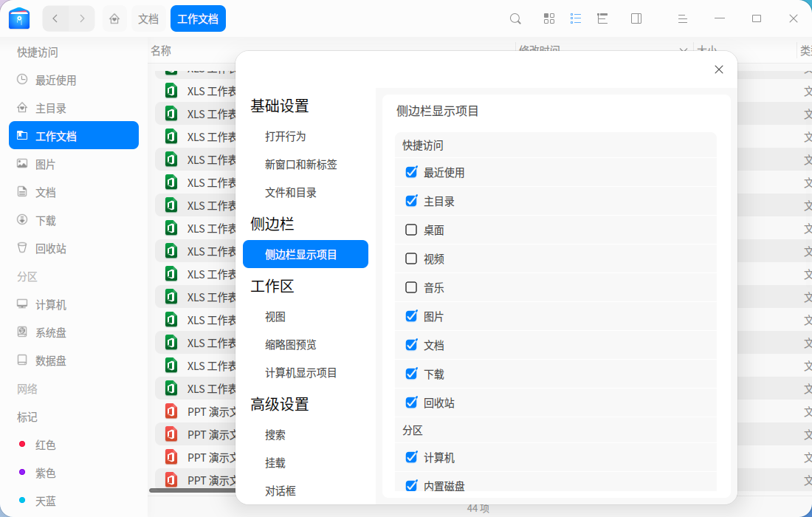Click the home icon next to the breadcrumb
The height and width of the screenshot is (517, 812).
(x=114, y=18)
